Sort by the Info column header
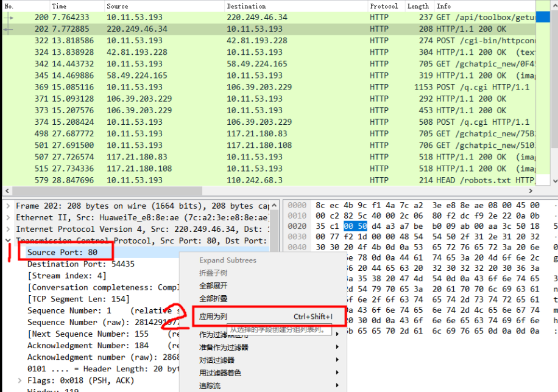 click(485, 6)
